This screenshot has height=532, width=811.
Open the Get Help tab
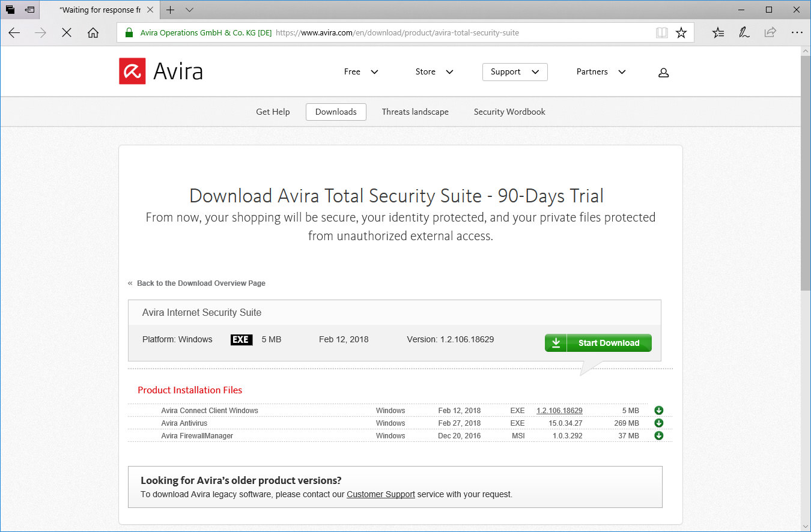click(273, 112)
